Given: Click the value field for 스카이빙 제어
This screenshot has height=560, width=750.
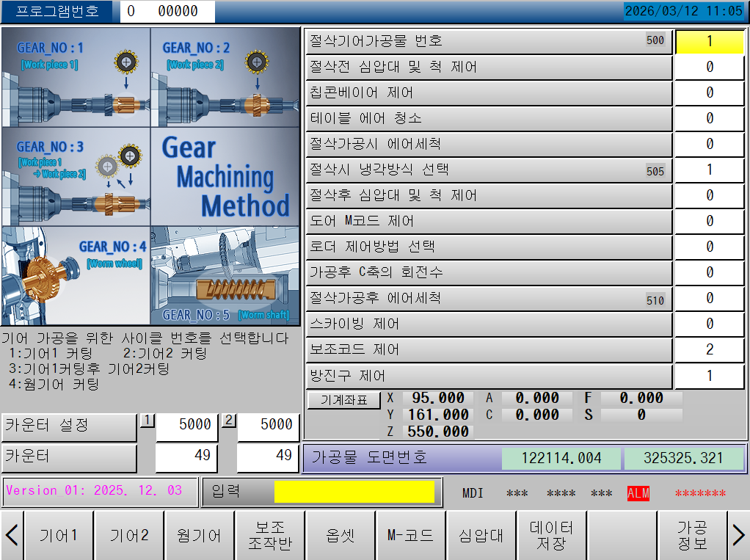Looking at the screenshot, I should [710, 324].
